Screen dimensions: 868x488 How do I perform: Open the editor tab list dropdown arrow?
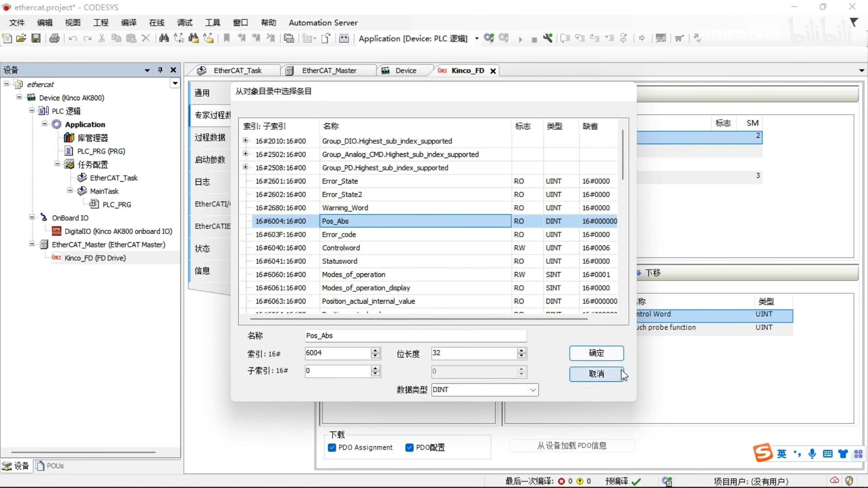point(862,70)
